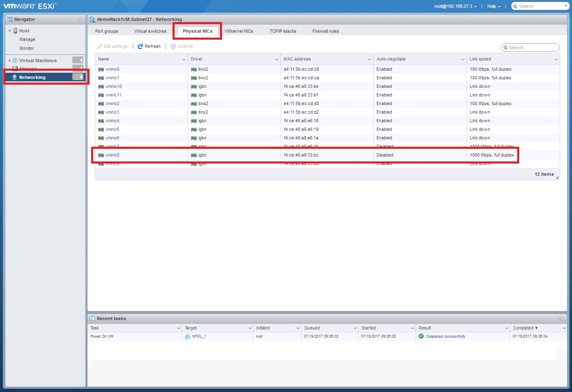The height and width of the screenshot is (392, 572).
Task: Open the root@192.168.27.3 user dropdown
Action: pyautogui.click(x=455, y=6)
